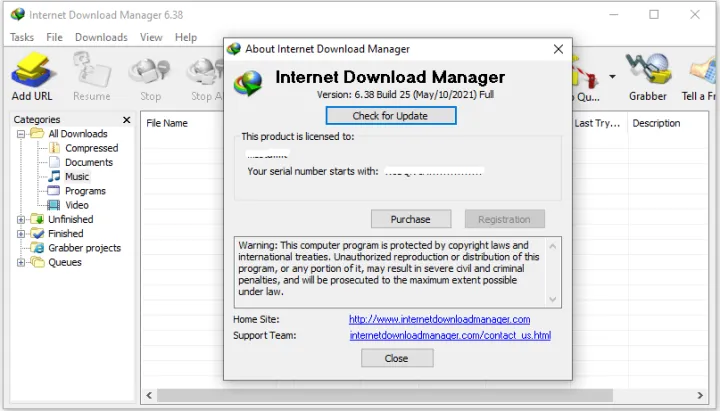Viewport: 720px width, 411px height.
Task: Select the Finished category
Action: (x=66, y=233)
